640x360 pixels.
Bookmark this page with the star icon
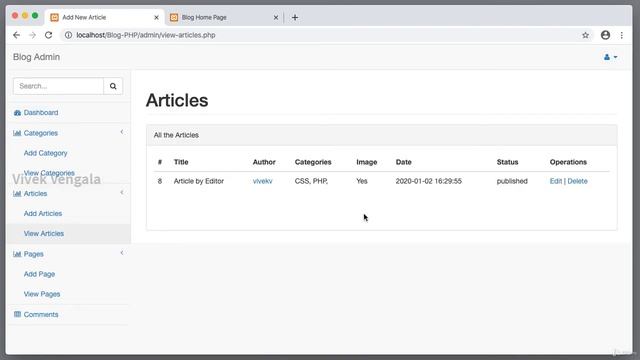point(585,35)
